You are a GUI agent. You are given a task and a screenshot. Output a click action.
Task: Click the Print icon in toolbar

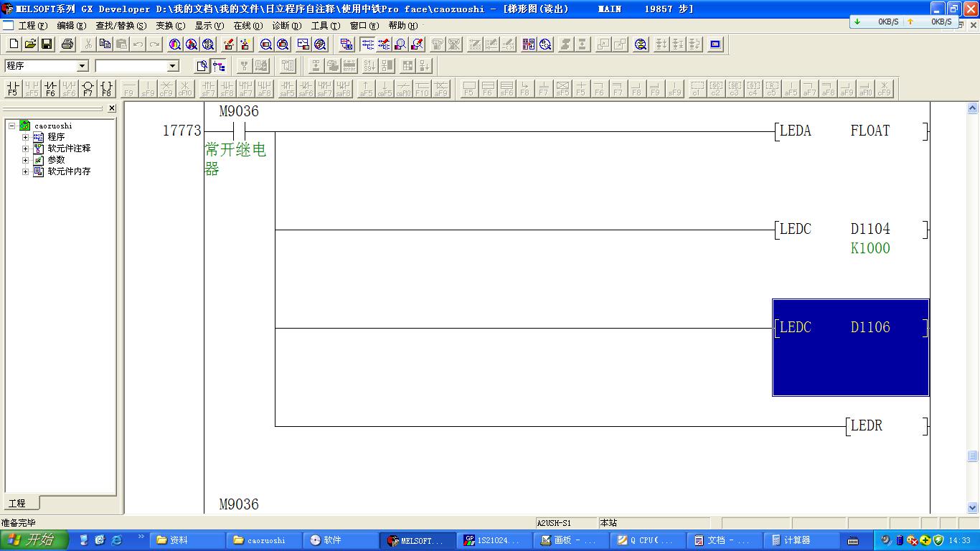pyautogui.click(x=67, y=44)
